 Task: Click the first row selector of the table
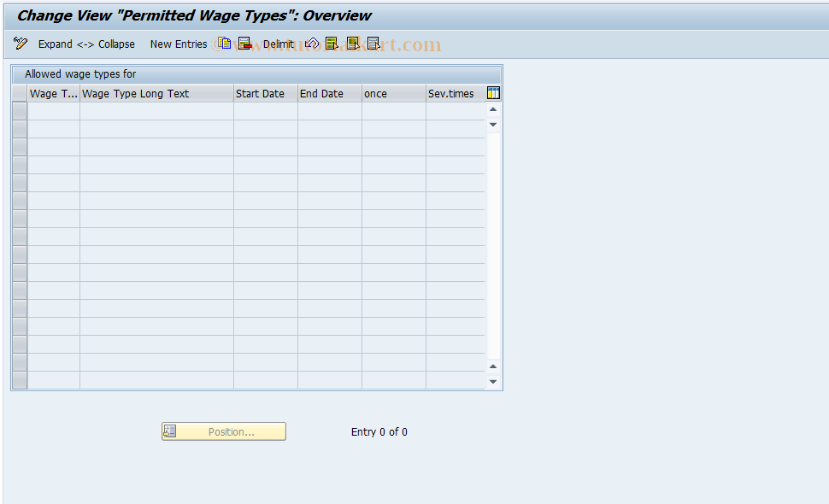pyautogui.click(x=20, y=111)
